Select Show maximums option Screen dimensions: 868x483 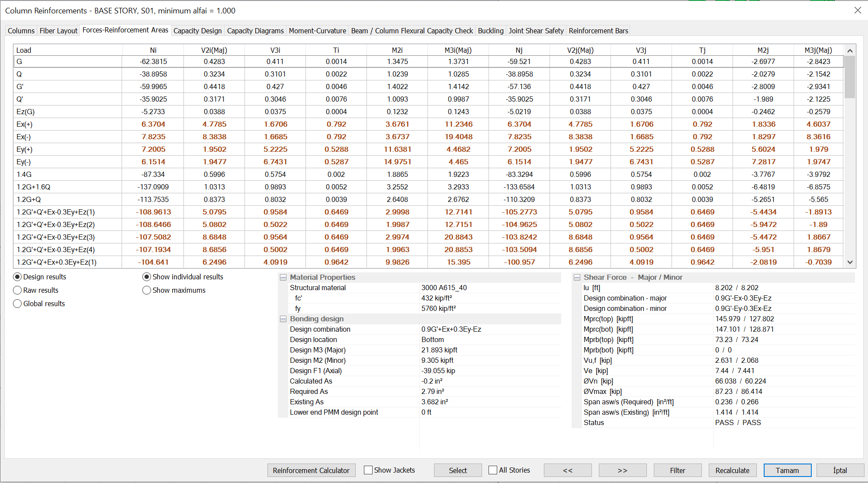[147, 290]
